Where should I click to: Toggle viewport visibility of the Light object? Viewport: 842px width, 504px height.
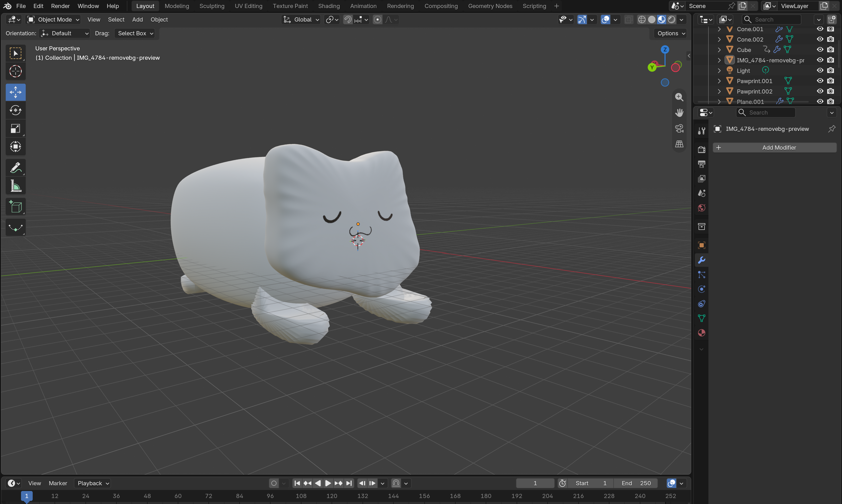click(x=820, y=70)
